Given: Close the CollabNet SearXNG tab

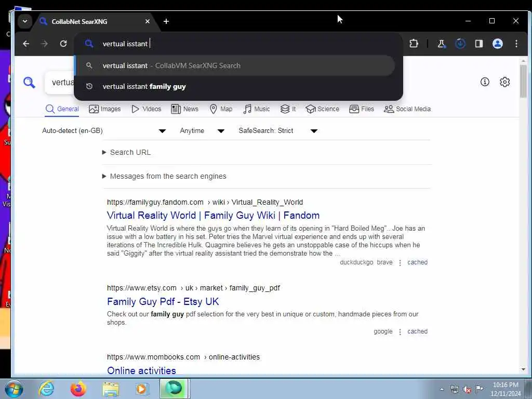Looking at the screenshot, I should coord(147,21).
